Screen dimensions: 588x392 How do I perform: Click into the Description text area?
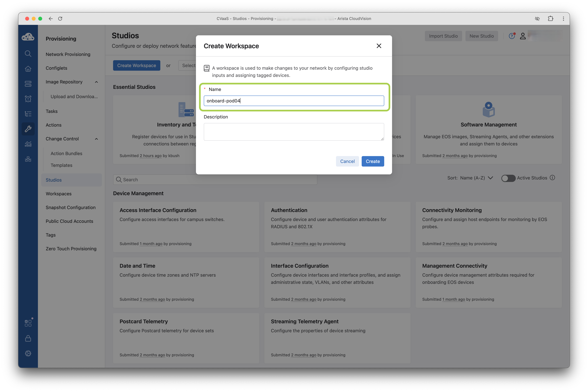click(294, 132)
